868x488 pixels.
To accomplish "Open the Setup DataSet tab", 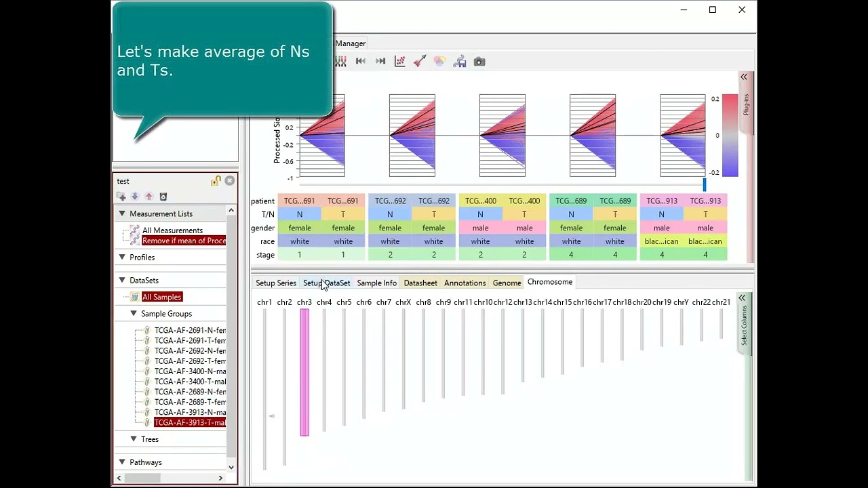I will 327,283.
